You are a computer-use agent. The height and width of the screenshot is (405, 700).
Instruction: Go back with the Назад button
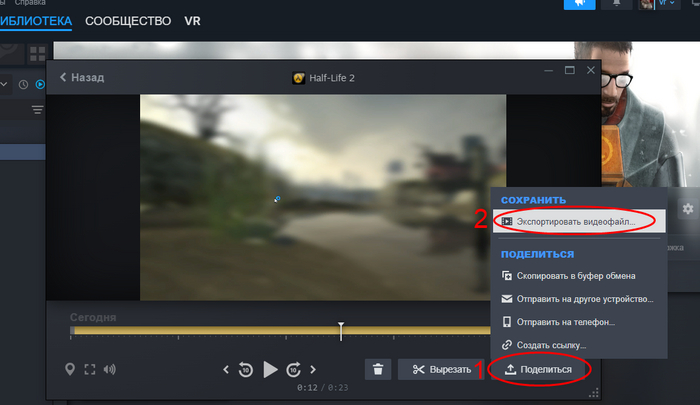(82, 77)
